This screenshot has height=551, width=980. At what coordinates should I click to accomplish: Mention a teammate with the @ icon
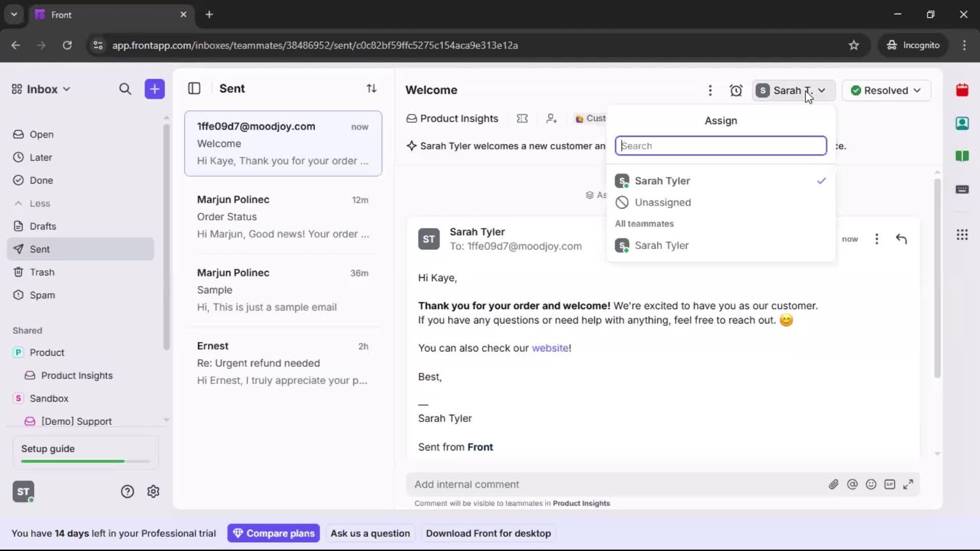[x=852, y=484]
